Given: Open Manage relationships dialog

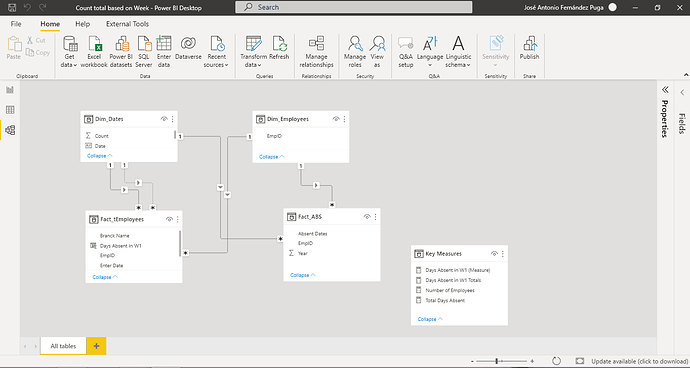Looking at the screenshot, I should [316, 52].
